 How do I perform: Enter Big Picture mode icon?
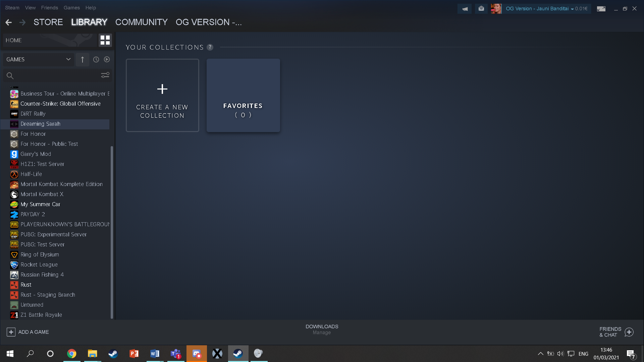(601, 9)
